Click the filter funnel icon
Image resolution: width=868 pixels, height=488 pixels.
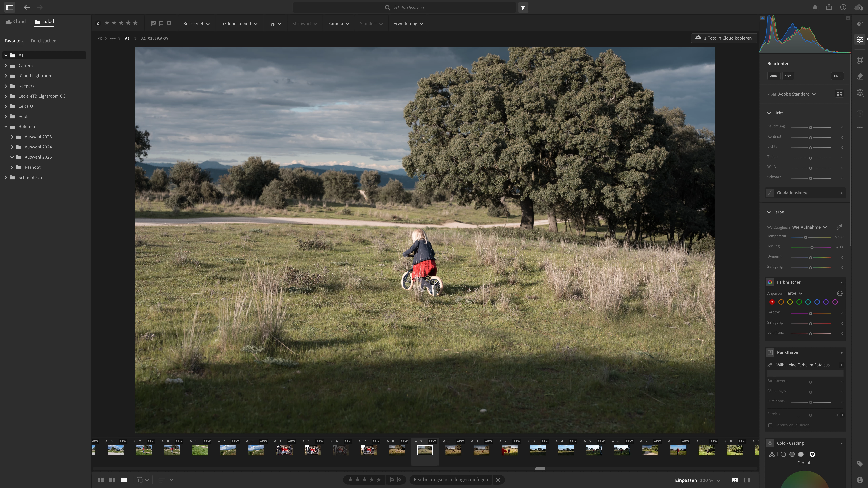click(523, 7)
